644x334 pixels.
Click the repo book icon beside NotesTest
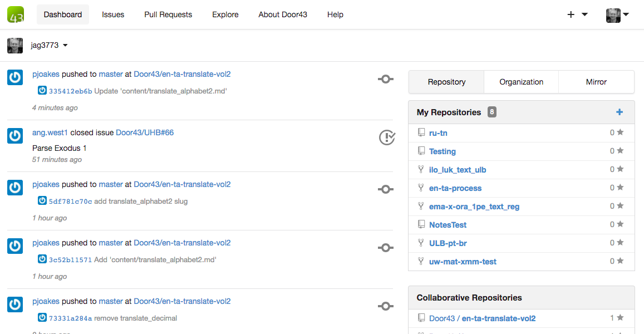[421, 224]
